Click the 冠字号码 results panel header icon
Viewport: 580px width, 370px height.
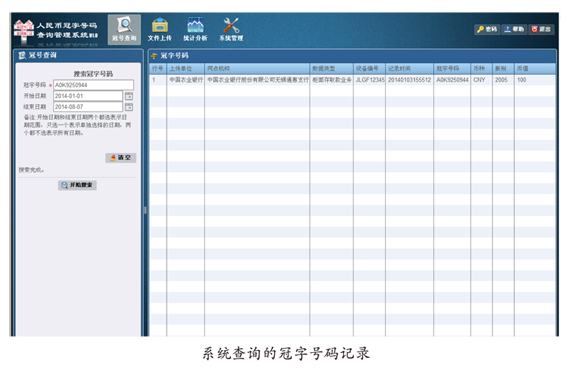(x=154, y=56)
